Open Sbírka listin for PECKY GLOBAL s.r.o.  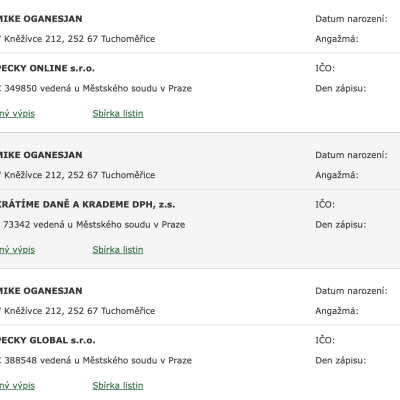point(118,386)
